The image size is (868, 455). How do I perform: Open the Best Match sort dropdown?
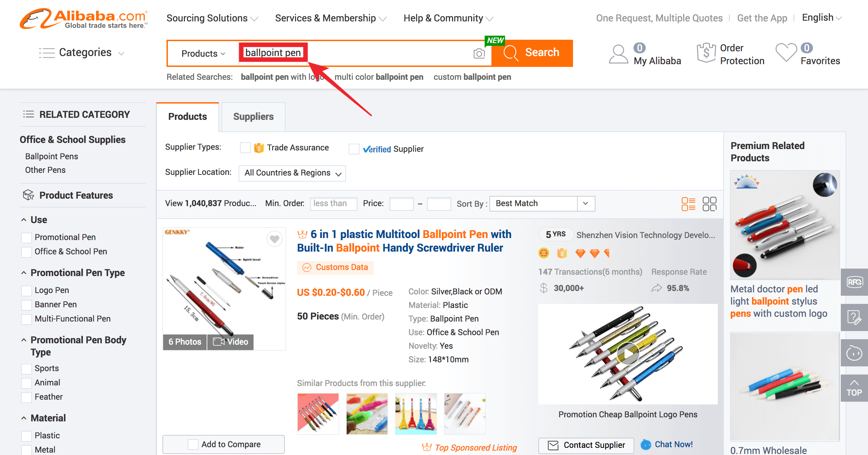(542, 203)
